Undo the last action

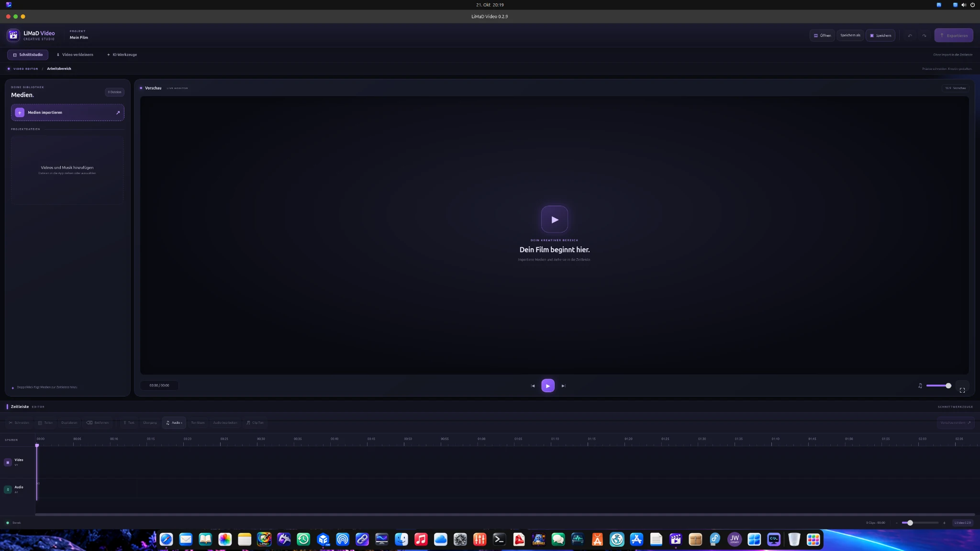910,35
